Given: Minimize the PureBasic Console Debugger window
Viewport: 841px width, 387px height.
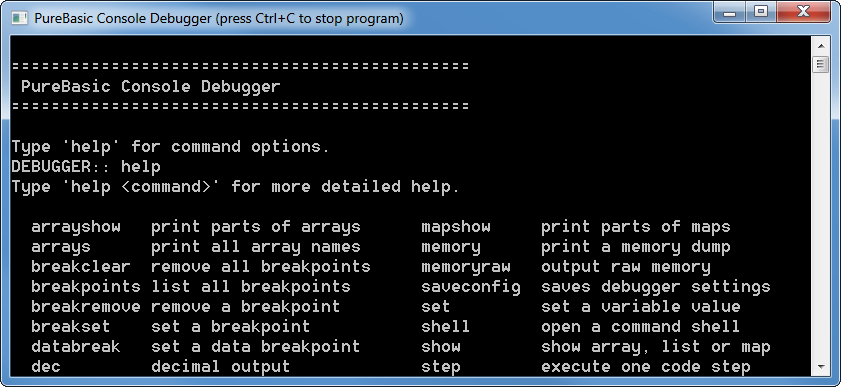Looking at the screenshot, I should coord(729,12).
